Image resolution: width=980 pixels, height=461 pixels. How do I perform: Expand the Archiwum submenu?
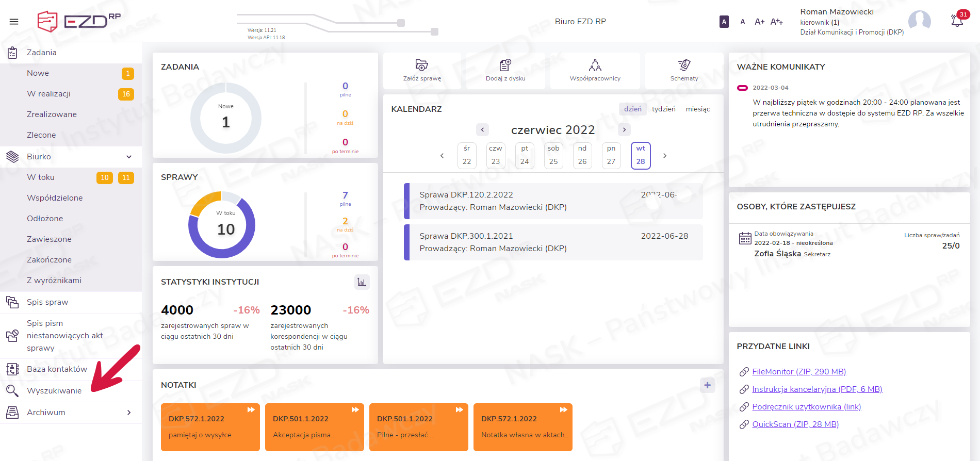tap(129, 413)
